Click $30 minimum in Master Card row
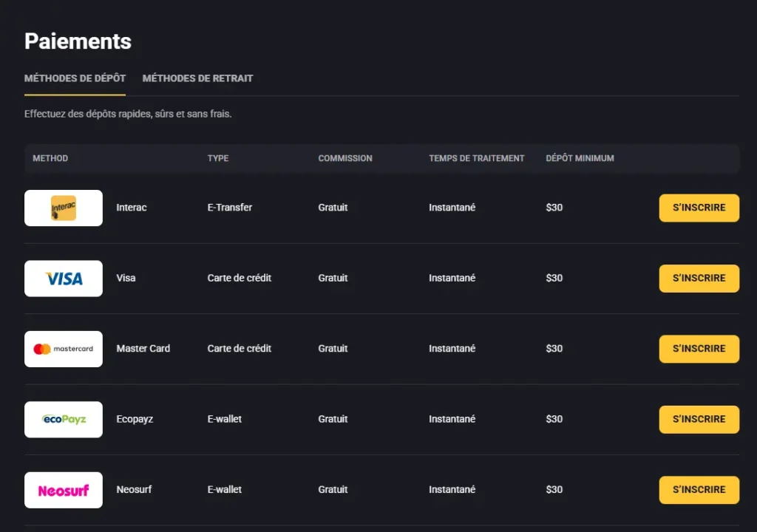757x532 pixels. pyautogui.click(x=554, y=349)
